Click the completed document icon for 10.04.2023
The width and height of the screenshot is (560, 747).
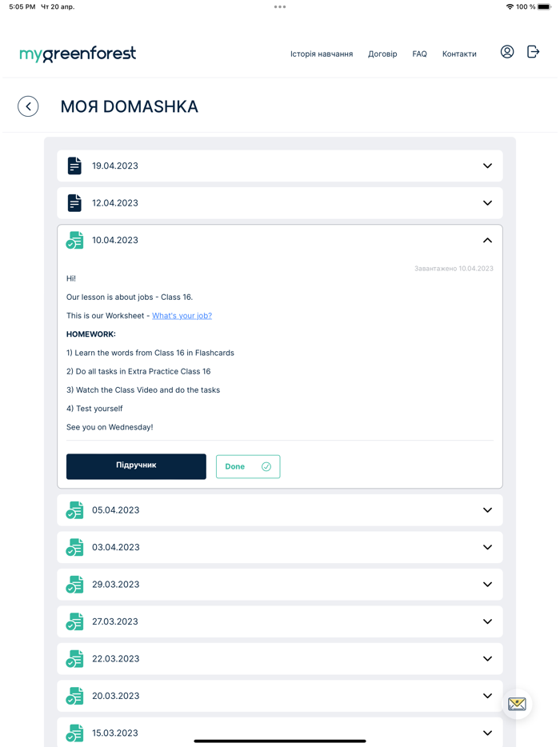coord(74,240)
